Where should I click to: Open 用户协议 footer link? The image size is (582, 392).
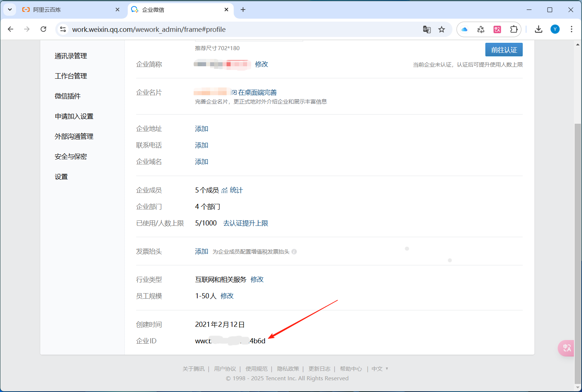tap(225, 369)
